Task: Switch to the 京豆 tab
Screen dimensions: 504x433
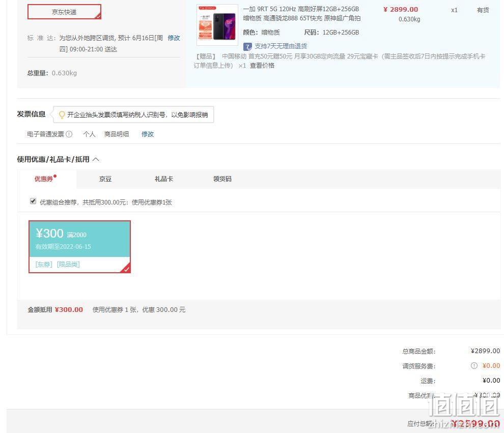Action: click(x=105, y=179)
